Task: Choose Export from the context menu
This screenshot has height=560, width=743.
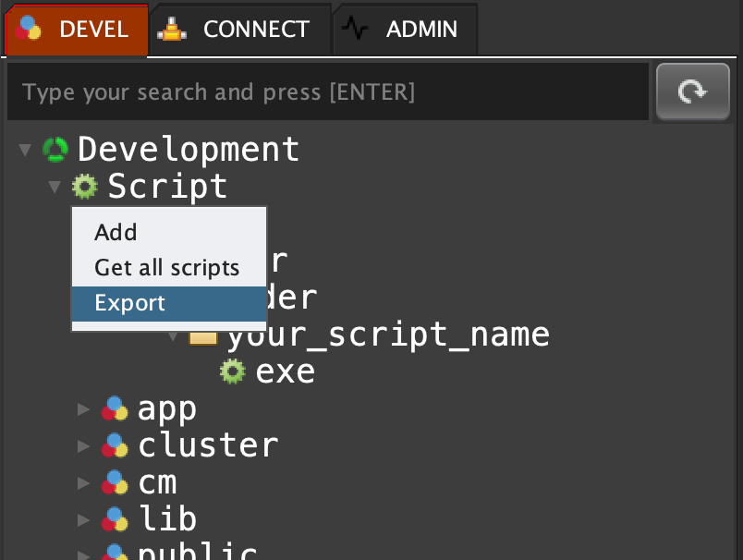Action: (x=130, y=303)
